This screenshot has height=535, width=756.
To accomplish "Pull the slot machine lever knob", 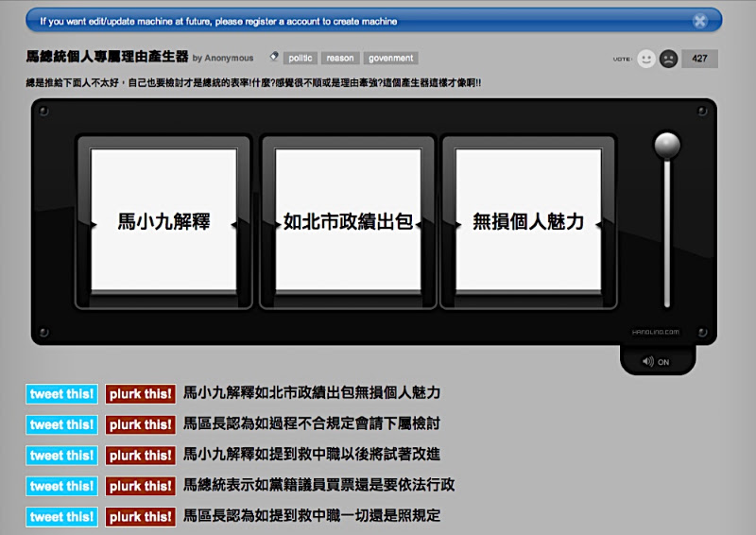I will 667,145.
